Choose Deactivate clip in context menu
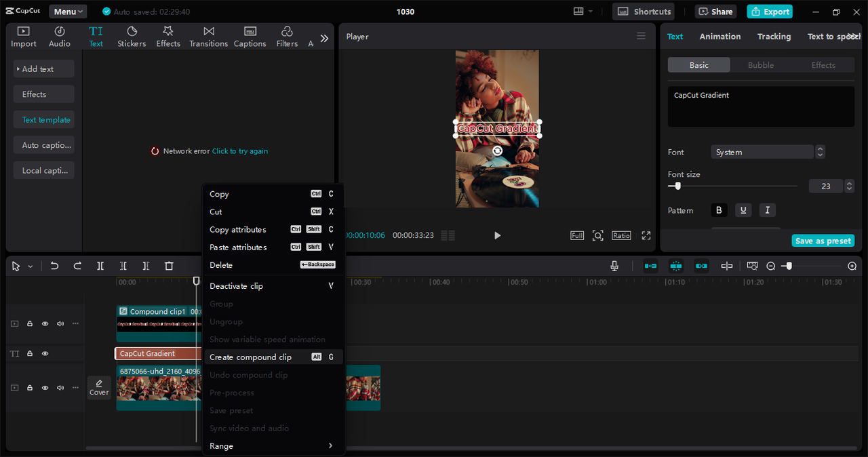 click(x=273, y=285)
